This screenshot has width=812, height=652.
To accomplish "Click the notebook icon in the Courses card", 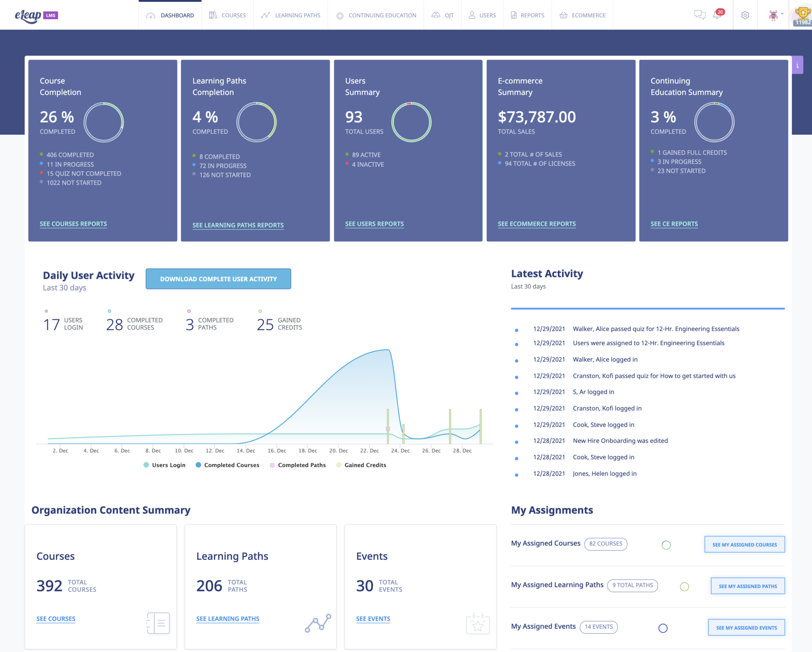I will tap(158, 623).
